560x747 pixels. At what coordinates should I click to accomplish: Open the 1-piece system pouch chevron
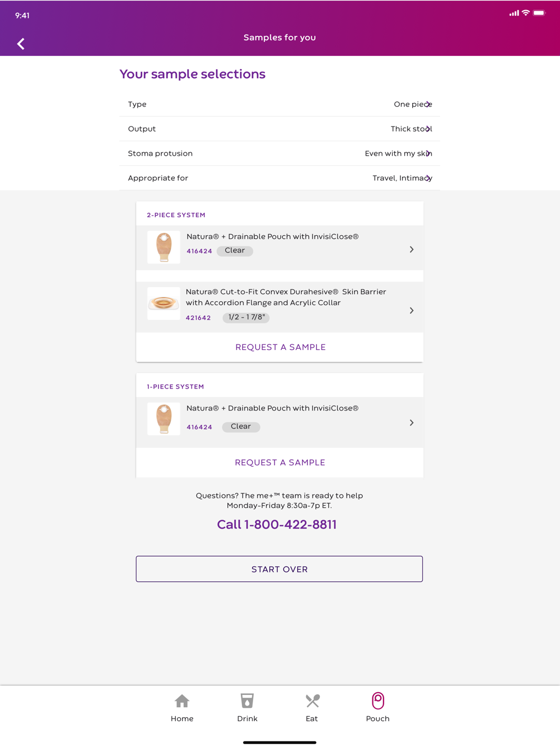(412, 423)
